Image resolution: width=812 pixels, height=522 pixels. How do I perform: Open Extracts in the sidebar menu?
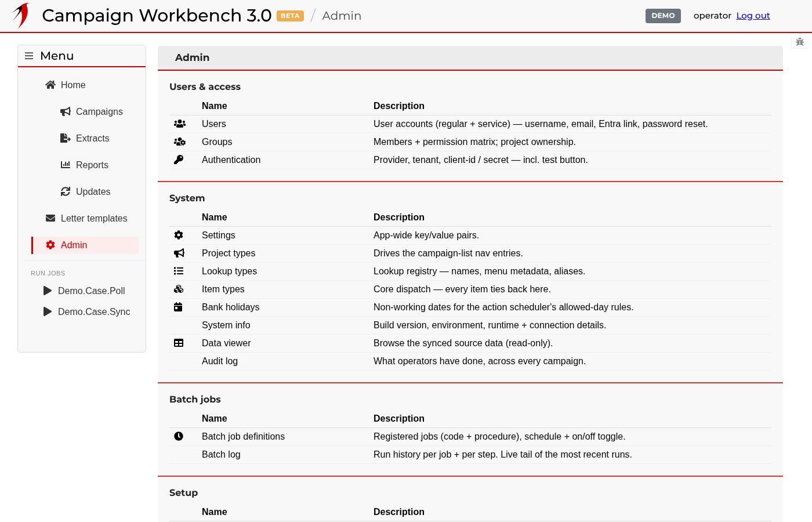point(92,138)
